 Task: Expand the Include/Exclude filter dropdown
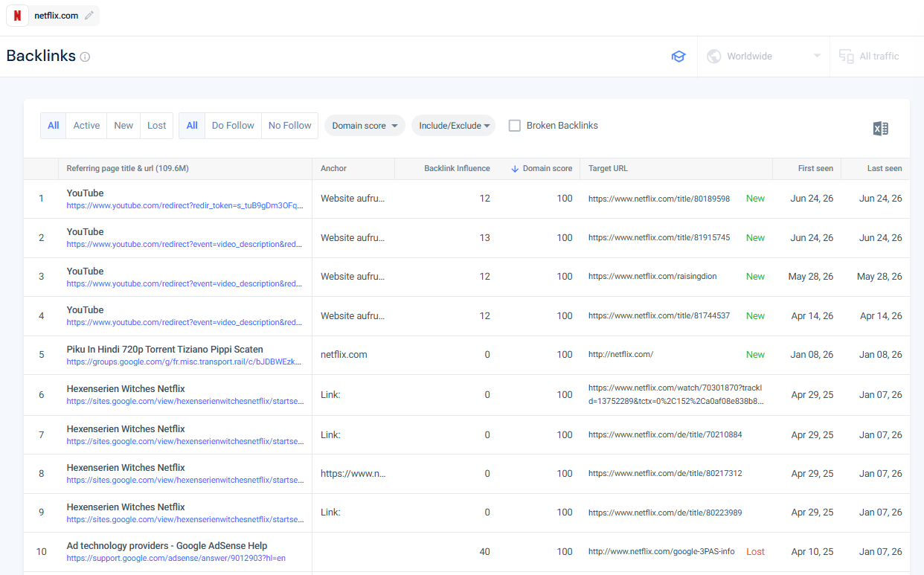coord(453,126)
